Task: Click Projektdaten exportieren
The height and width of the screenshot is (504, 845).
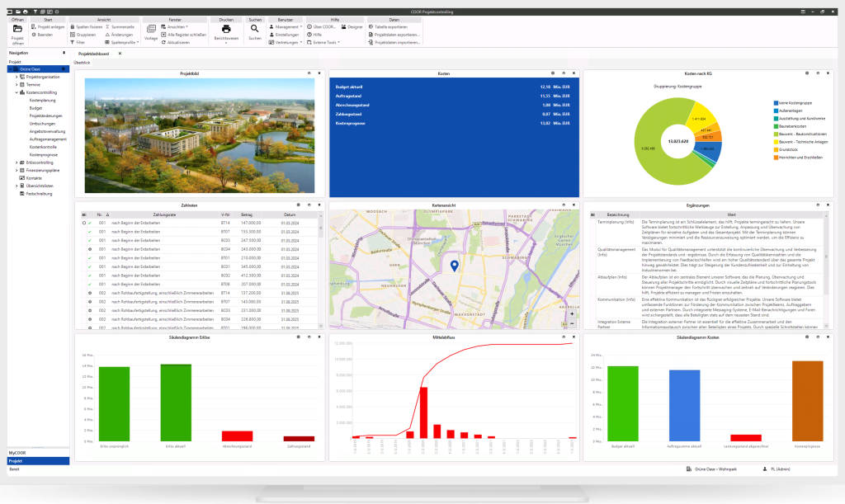Action: click(394, 35)
